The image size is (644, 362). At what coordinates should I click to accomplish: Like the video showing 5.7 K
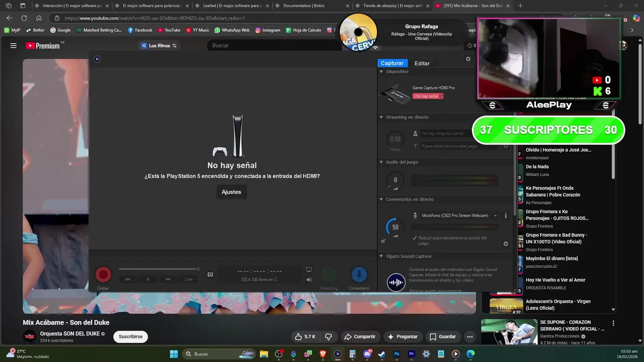click(x=305, y=337)
